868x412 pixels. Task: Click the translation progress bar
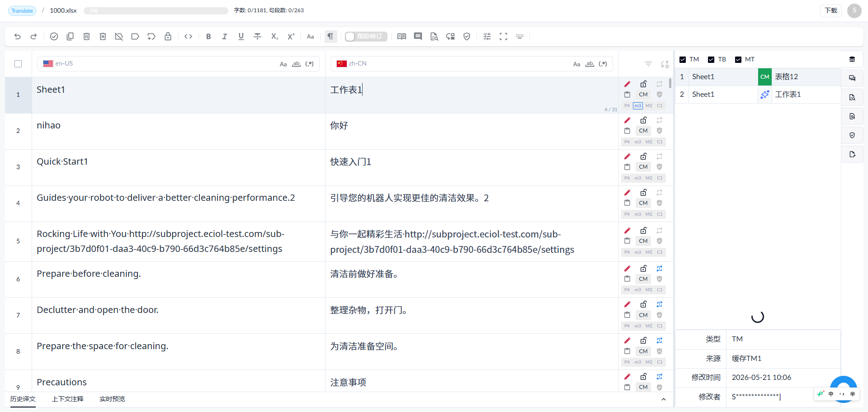coord(156,10)
